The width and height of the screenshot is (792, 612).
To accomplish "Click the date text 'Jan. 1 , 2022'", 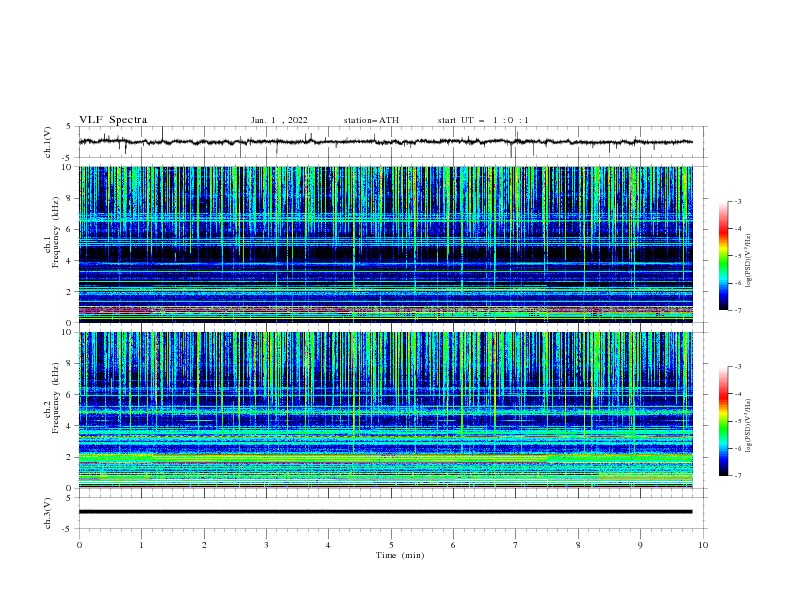I will coord(279,120).
